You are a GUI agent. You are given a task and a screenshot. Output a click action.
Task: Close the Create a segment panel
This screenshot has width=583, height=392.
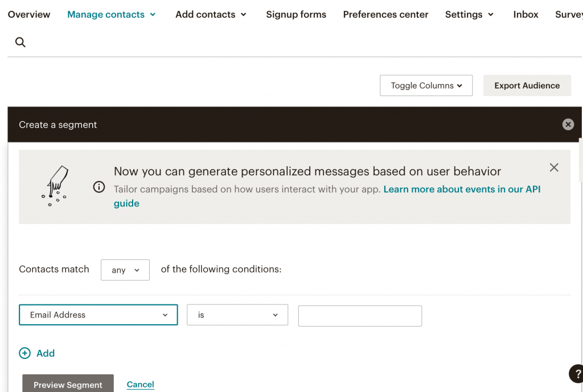[568, 124]
